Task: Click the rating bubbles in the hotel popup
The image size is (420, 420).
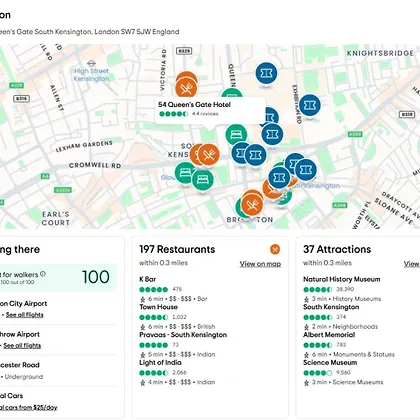Action: [173, 114]
